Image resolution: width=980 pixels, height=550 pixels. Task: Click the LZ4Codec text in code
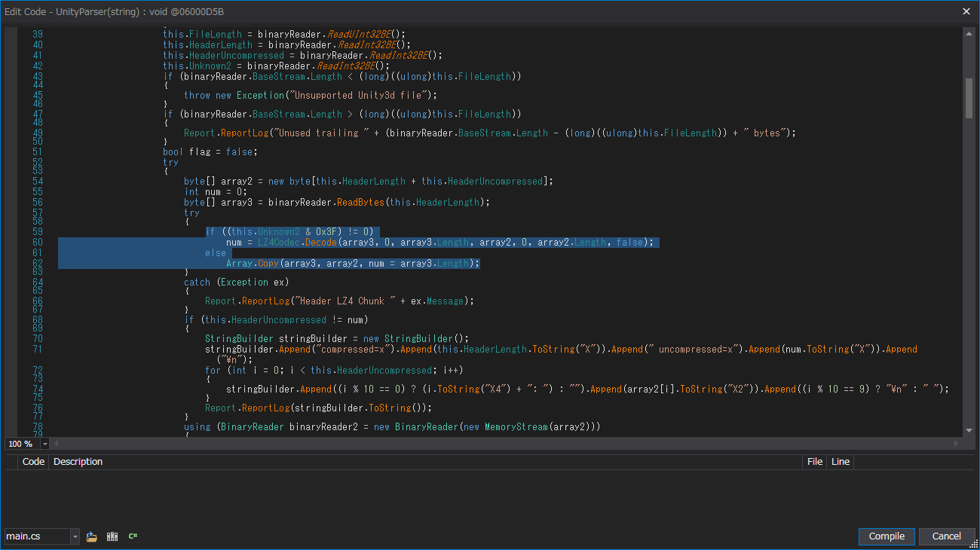click(x=279, y=243)
